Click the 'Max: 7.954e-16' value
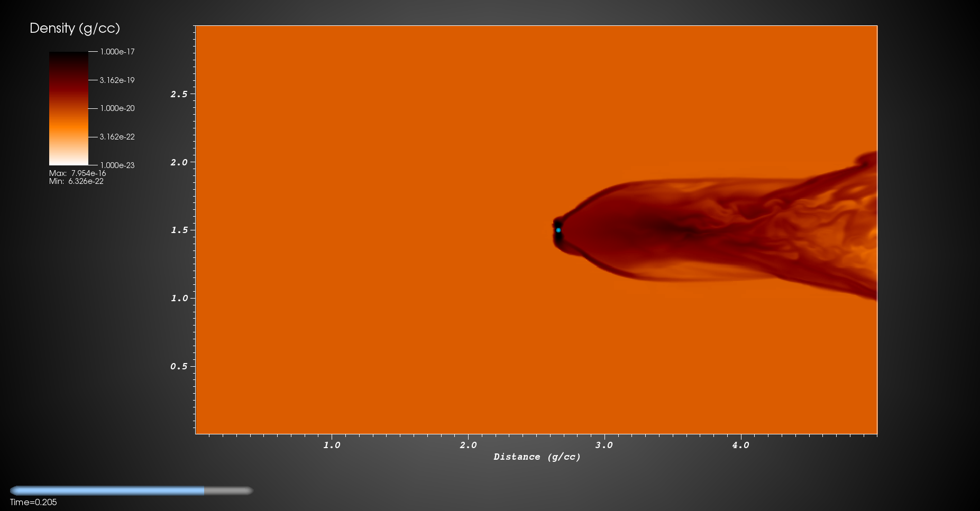Image resolution: width=980 pixels, height=511 pixels. (77, 173)
